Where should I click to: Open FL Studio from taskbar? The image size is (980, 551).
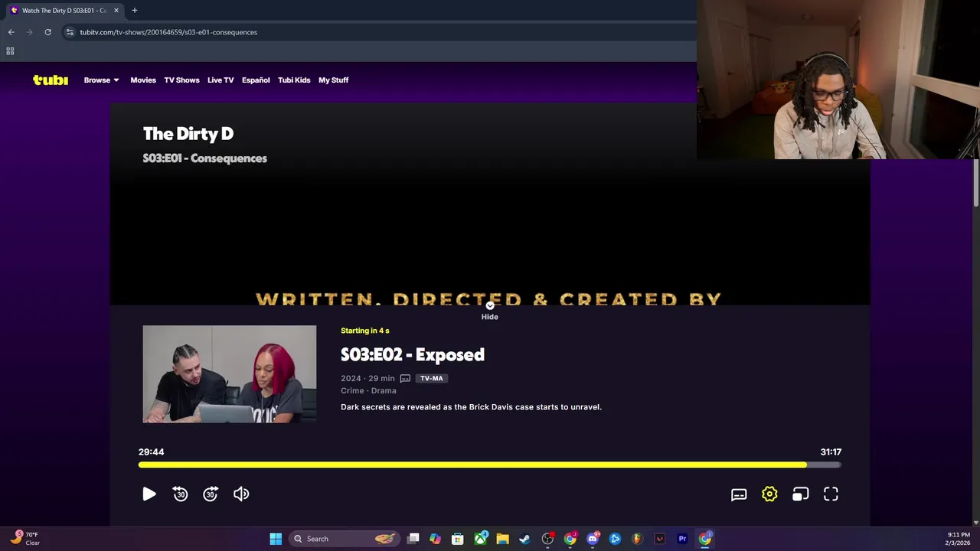[x=637, y=539]
